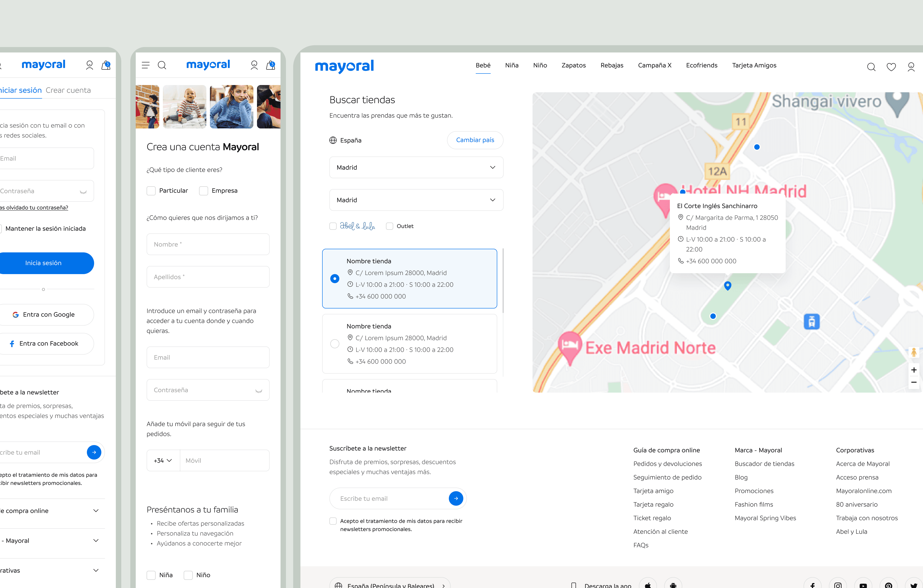Click the Nombre input field

point(208,244)
